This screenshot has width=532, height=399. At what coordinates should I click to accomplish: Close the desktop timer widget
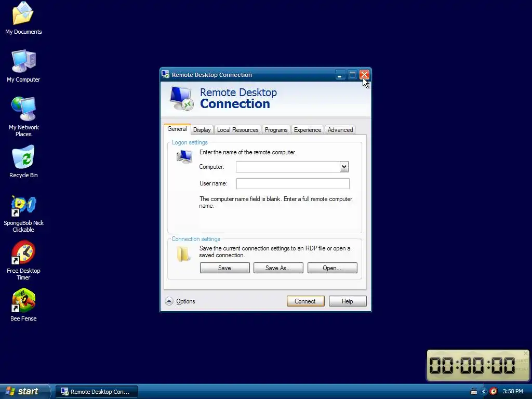pos(526,353)
